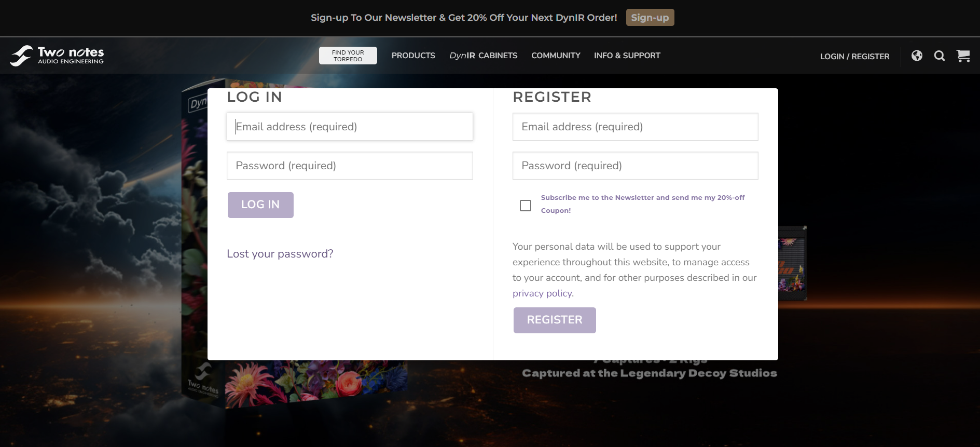
Task: Focus the register email address field
Action: (x=635, y=127)
